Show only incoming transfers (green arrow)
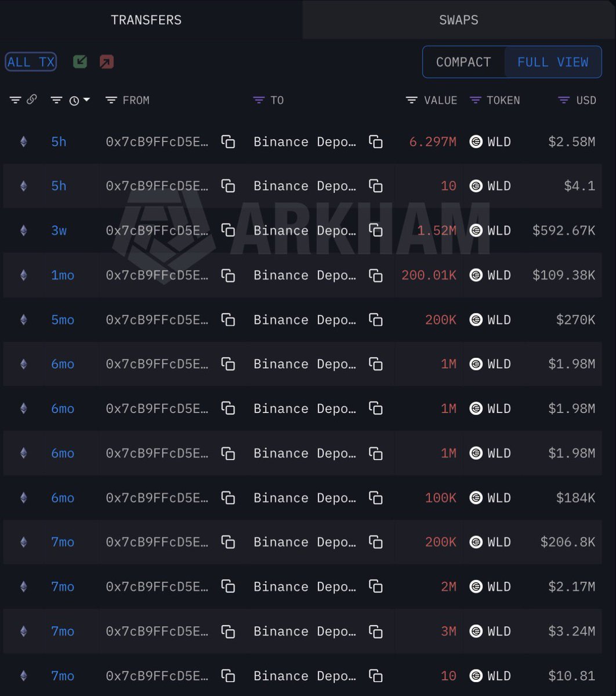Image resolution: width=616 pixels, height=696 pixels. pos(80,61)
